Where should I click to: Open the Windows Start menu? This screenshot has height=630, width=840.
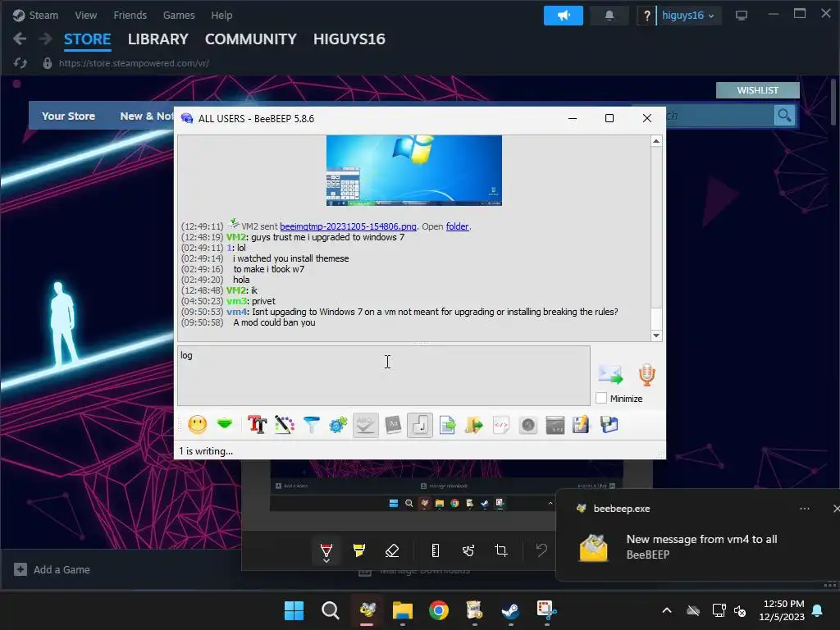pos(294,610)
